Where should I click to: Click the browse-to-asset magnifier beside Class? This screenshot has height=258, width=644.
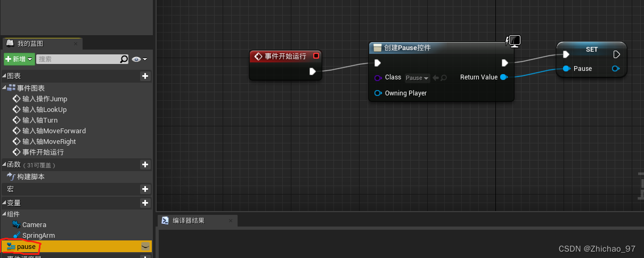tap(444, 78)
